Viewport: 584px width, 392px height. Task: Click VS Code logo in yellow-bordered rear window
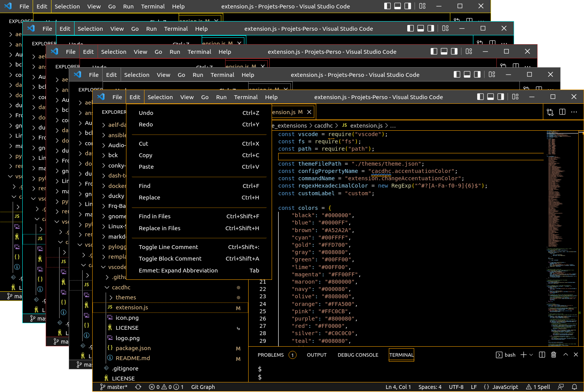point(8,6)
